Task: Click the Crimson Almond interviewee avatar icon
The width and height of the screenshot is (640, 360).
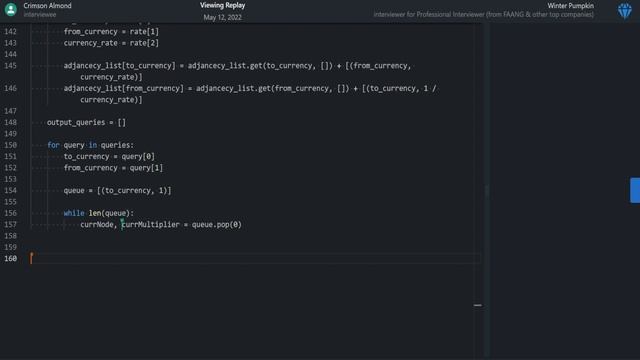Action: click(11, 9)
